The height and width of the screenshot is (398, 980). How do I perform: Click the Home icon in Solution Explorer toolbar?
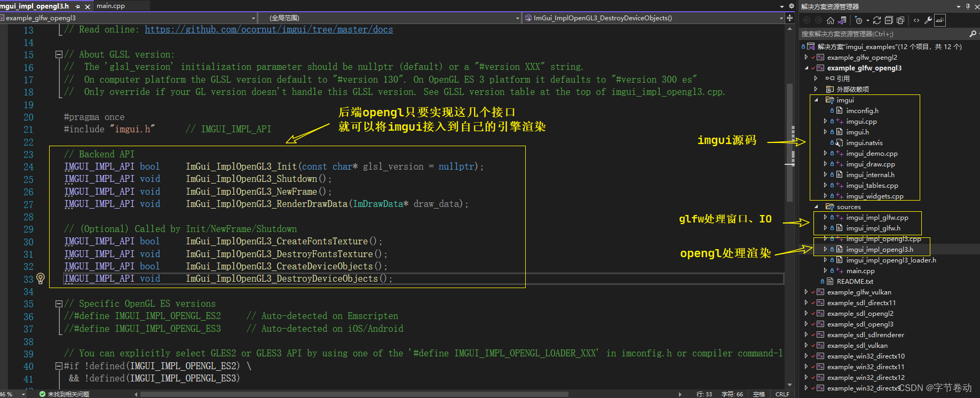[x=830, y=20]
